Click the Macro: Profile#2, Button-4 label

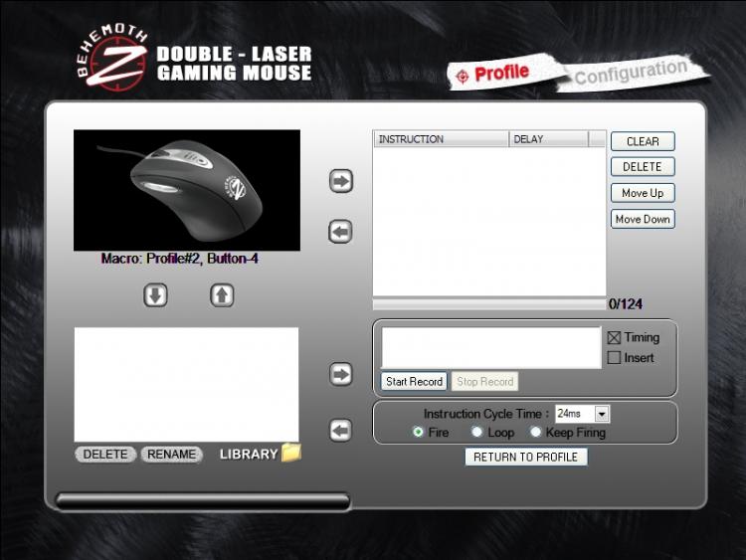click(x=179, y=259)
